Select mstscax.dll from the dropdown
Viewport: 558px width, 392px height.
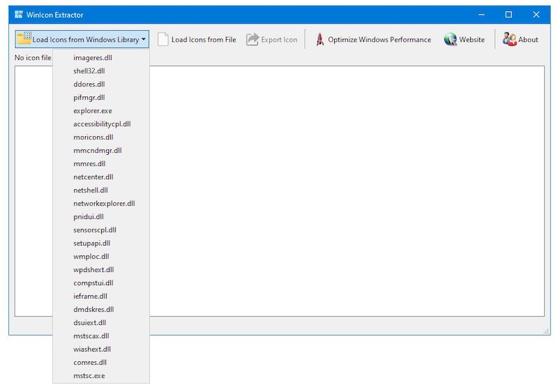[x=101, y=336]
